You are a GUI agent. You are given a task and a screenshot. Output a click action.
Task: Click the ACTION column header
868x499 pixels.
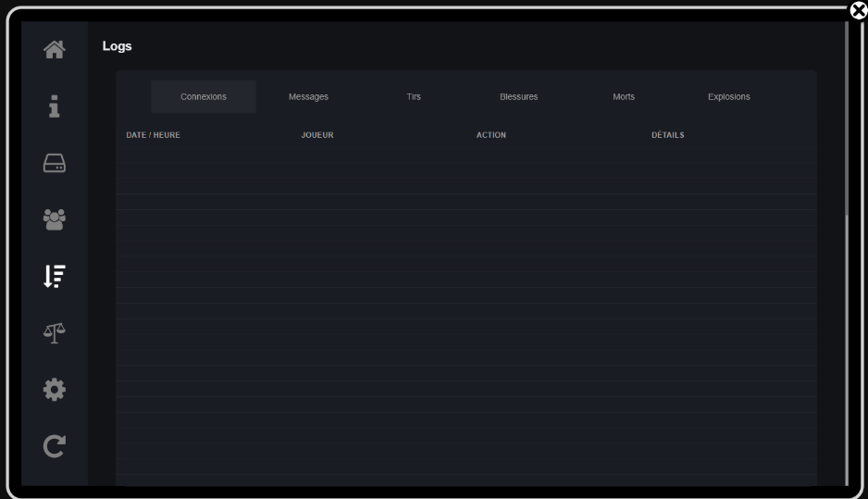click(491, 135)
